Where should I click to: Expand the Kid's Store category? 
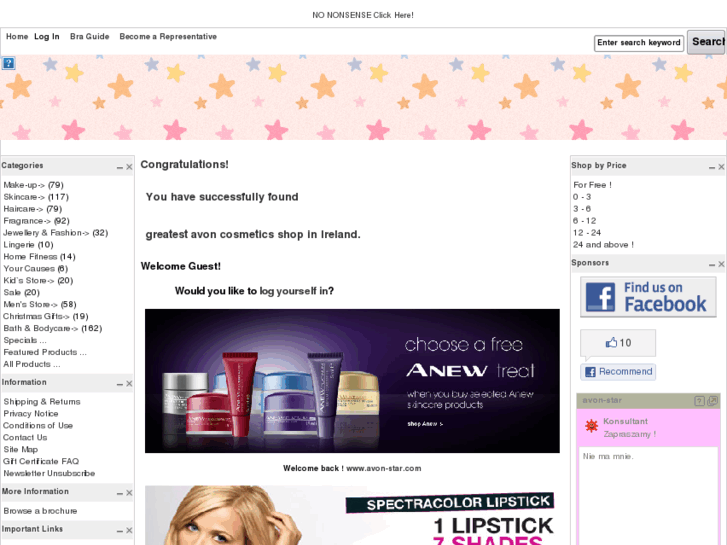29,281
